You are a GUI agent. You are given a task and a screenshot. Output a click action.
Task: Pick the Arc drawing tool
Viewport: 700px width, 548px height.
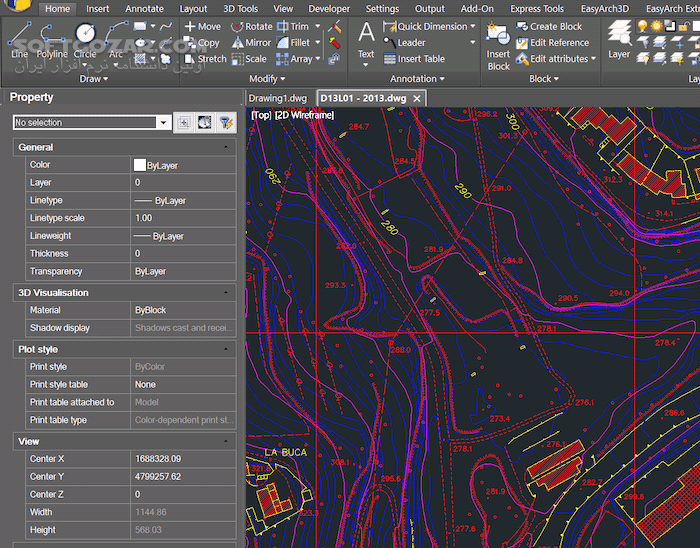point(117,40)
